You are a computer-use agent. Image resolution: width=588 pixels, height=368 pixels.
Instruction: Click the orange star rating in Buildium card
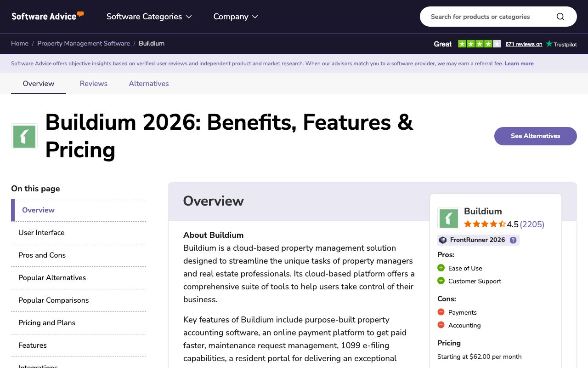tap(485, 224)
